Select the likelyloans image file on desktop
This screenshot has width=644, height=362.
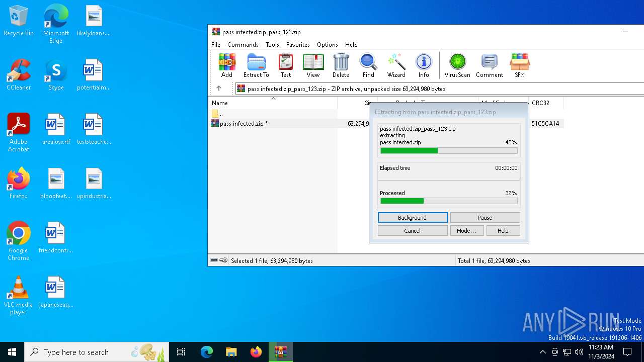point(94,21)
